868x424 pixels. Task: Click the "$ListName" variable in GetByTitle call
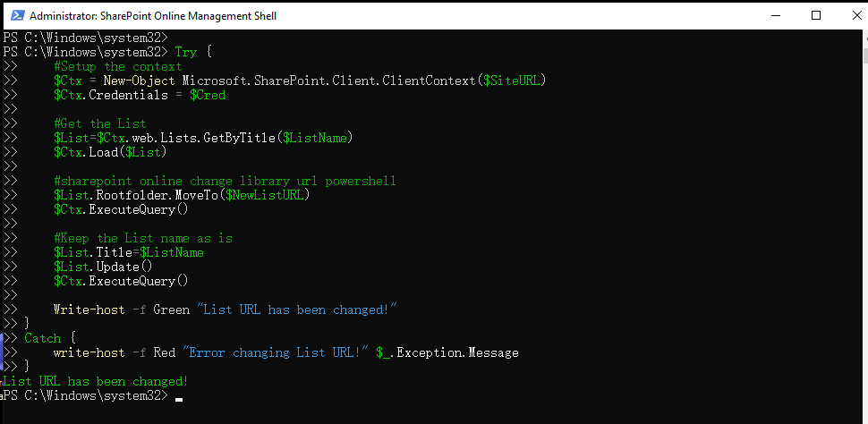[x=314, y=138]
